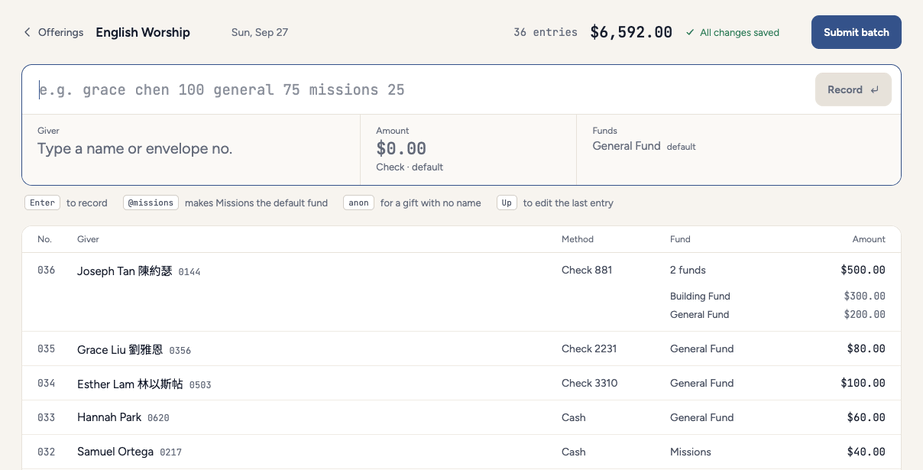Go back to the Offerings link
The image size is (923, 470).
click(x=61, y=32)
